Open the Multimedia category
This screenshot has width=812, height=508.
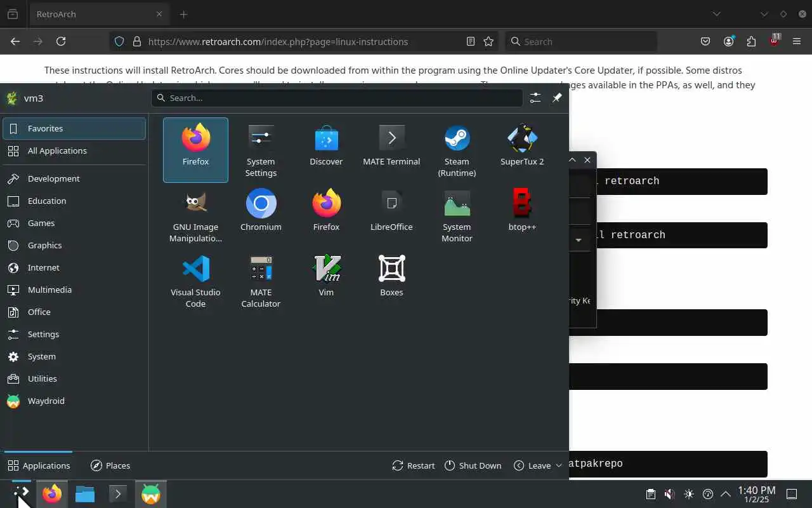pyautogui.click(x=74, y=290)
